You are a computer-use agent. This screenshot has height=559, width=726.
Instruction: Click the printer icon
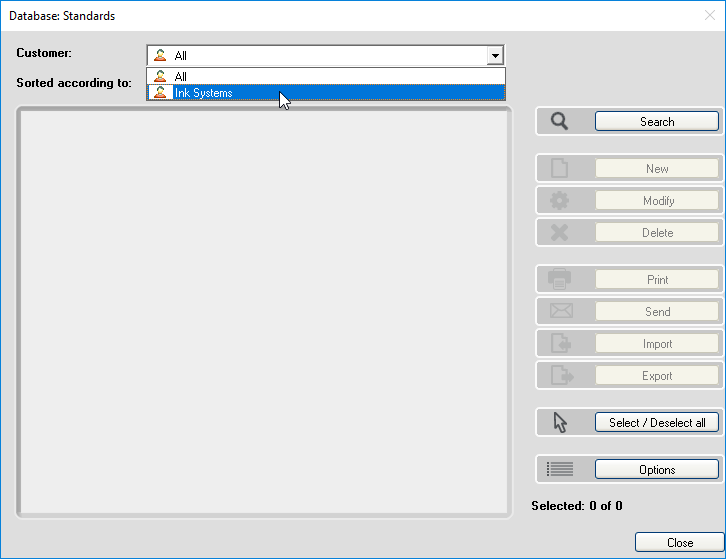click(559, 279)
